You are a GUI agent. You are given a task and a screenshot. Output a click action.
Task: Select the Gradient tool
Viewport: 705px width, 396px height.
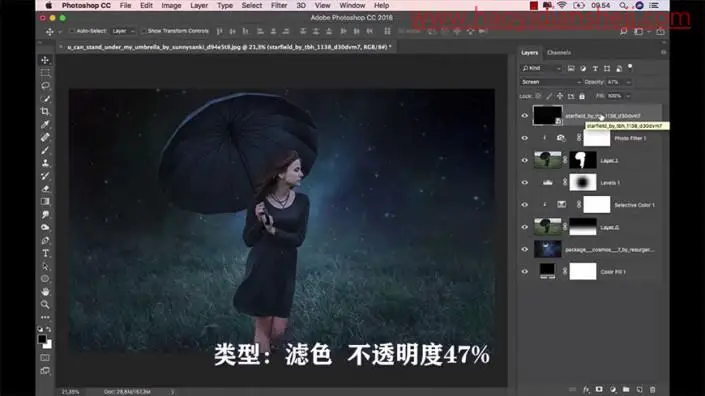tap(45, 201)
